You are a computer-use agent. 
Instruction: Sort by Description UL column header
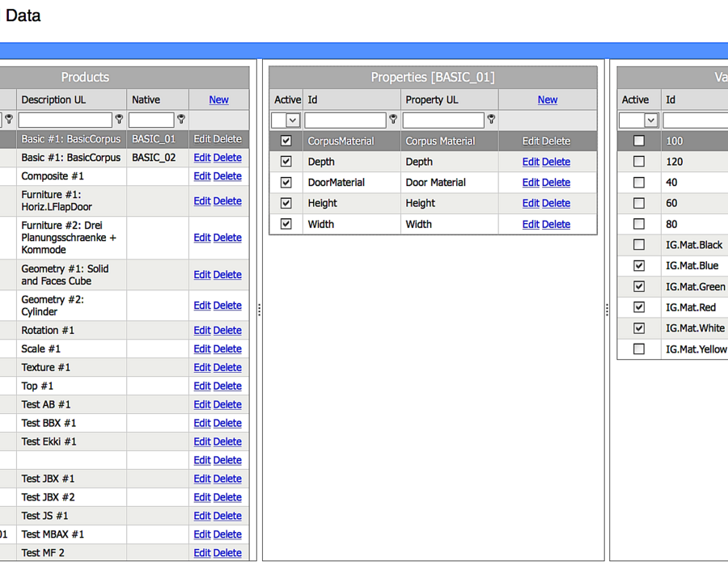coord(53,99)
